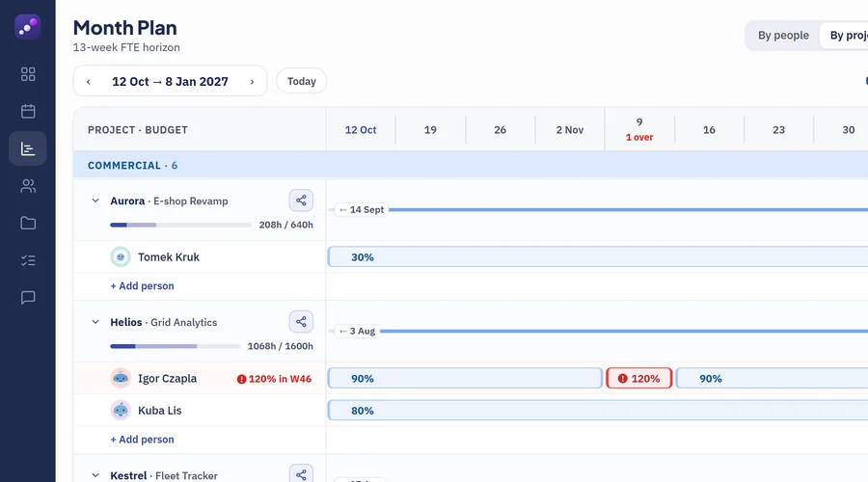The image size is (868, 482).
Task: Click the PROJECT · BUDGET column header
Action: click(138, 130)
